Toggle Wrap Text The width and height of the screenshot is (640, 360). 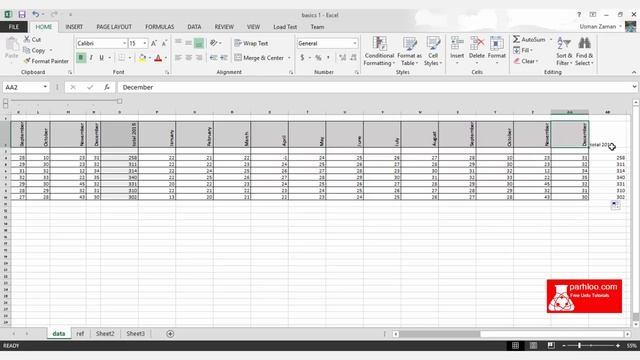[251, 43]
